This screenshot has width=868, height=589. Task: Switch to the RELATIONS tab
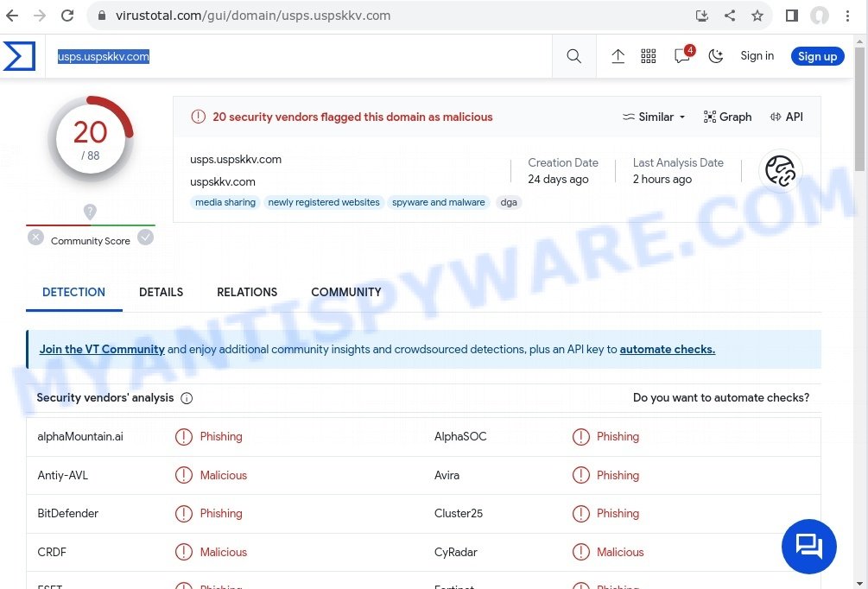[247, 292]
